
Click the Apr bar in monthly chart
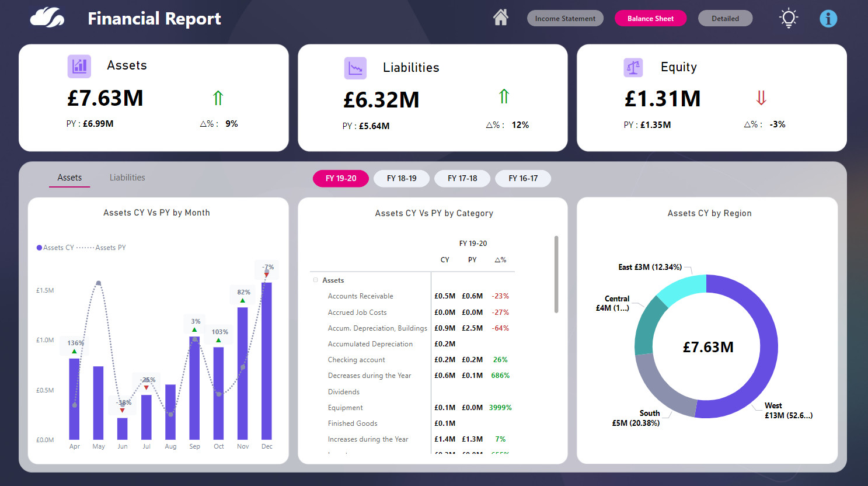tap(74, 399)
